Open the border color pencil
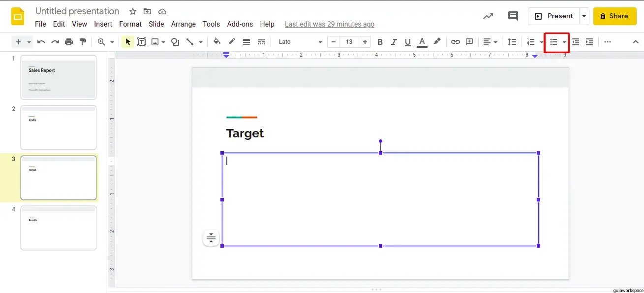 point(232,42)
